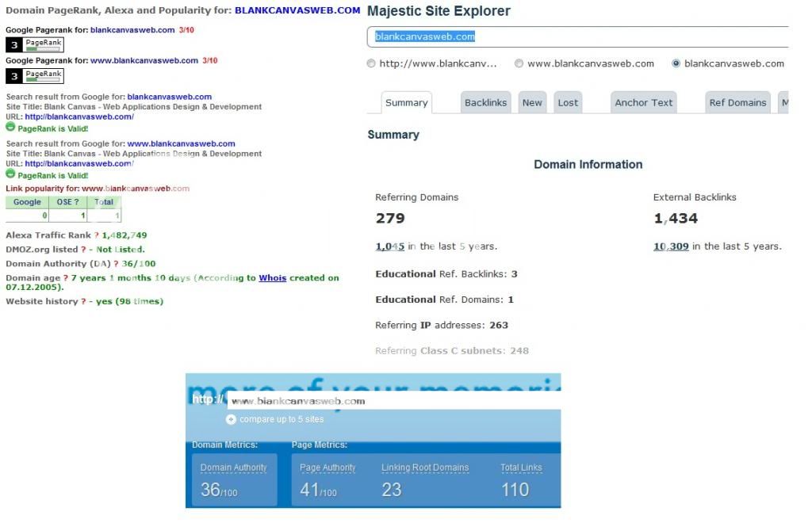Image resolution: width=812 pixels, height=523 pixels.
Task: Click the PageRank 3 badge for www.blankcanvasweb.com
Action: click(x=35, y=76)
